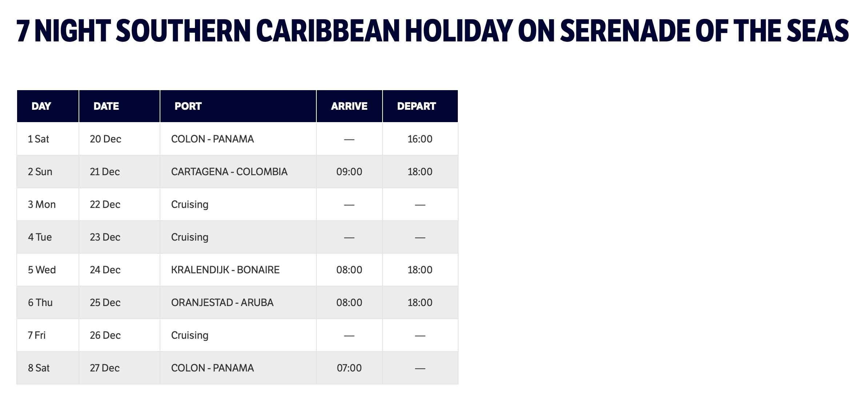Click the 8 Sat day cell
This screenshot has height=402, width=868.
click(39, 368)
